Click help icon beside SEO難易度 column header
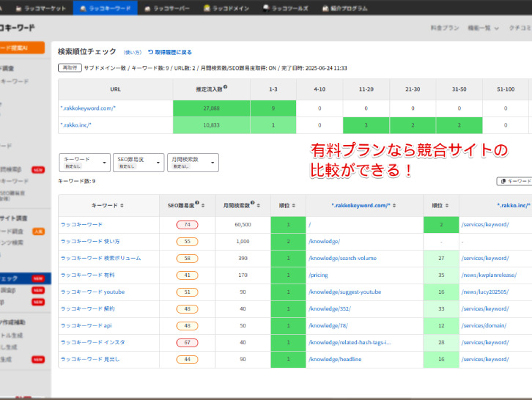Screen dimensions: 532x400 click(x=198, y=204)
